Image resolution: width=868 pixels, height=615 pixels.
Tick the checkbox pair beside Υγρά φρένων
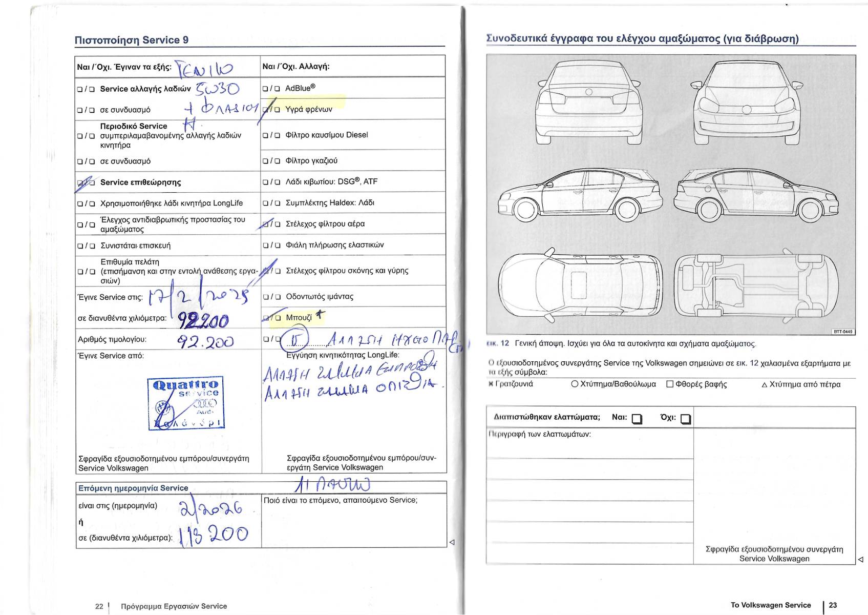[x=271, y=109]
